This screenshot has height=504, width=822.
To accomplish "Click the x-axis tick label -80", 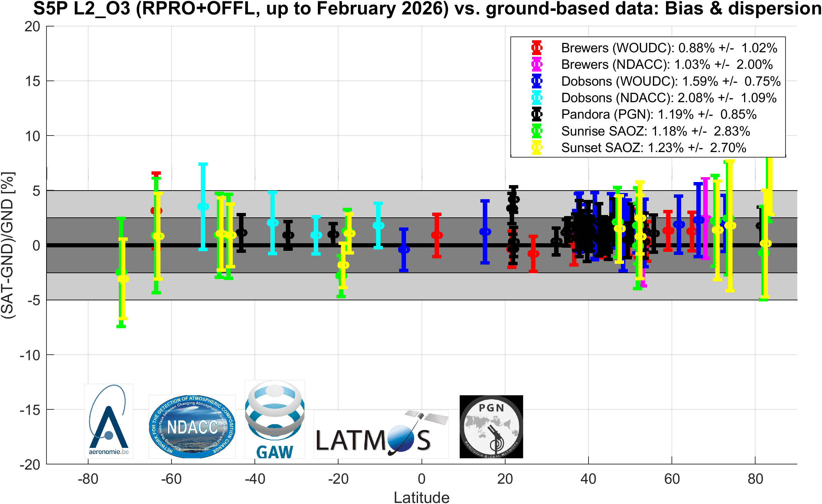I will click(88, 479).
